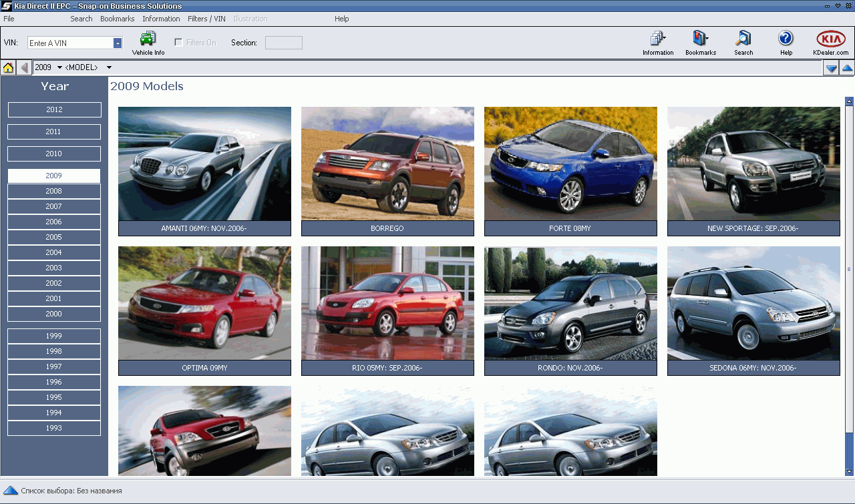This screenshot has height=504, width=855.
Task: Launch the Search toolbar icon
Action: point(743,43)
